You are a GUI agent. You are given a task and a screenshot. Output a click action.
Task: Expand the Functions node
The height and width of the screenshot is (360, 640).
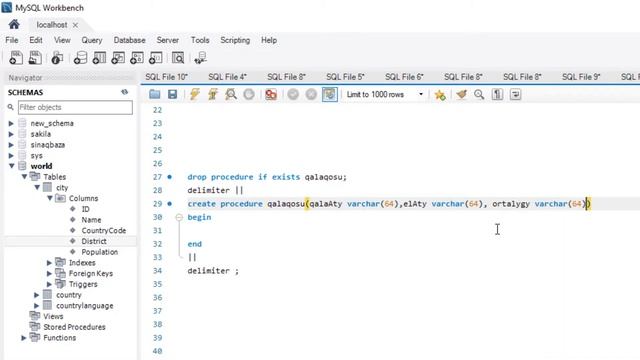tap(24, 338)
